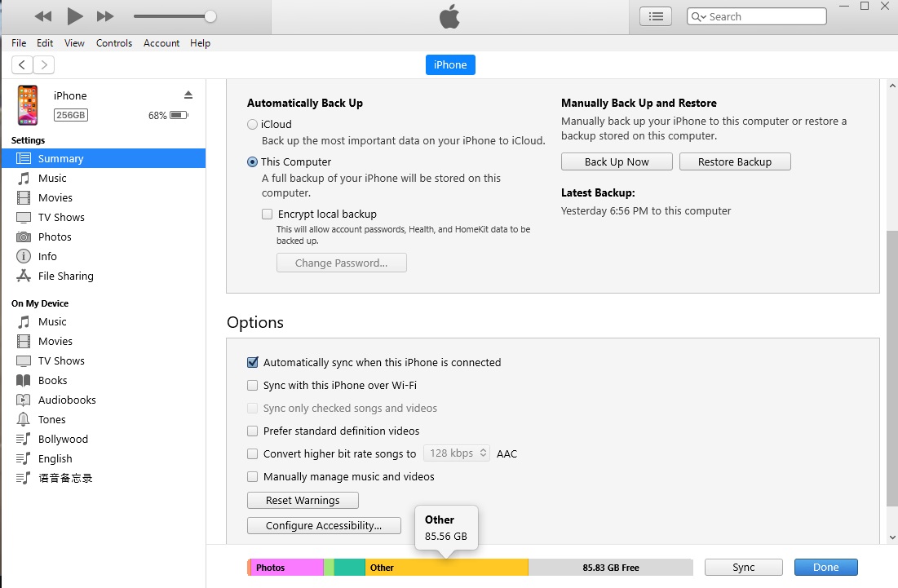Check Convert higher bit rate songs
Screen dimensions: 898x588
click(253, 454)
